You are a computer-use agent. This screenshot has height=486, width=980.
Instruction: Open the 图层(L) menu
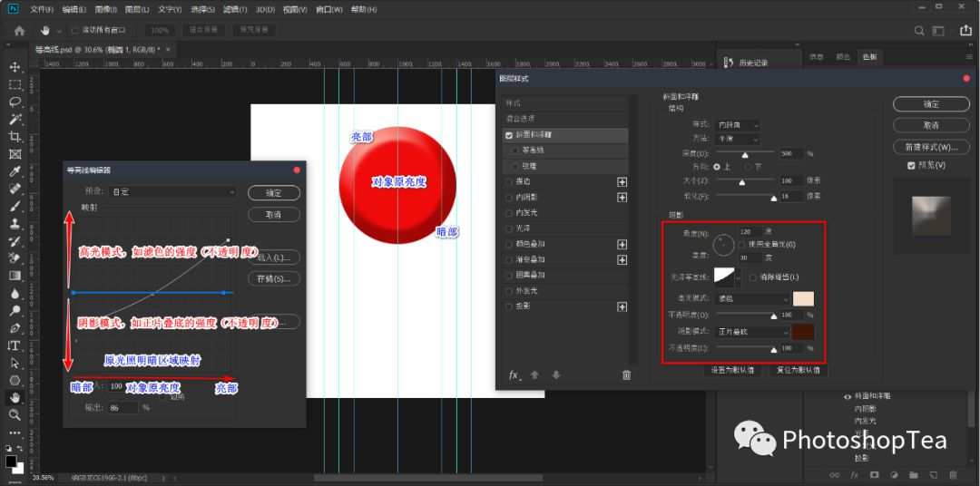pyautogui.click(x=137, y=10)
